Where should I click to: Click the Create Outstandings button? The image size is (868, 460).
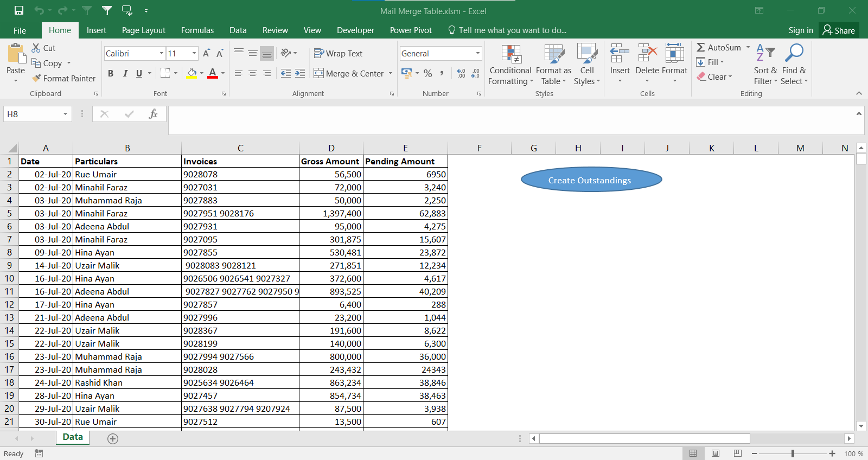pos(591,180)
